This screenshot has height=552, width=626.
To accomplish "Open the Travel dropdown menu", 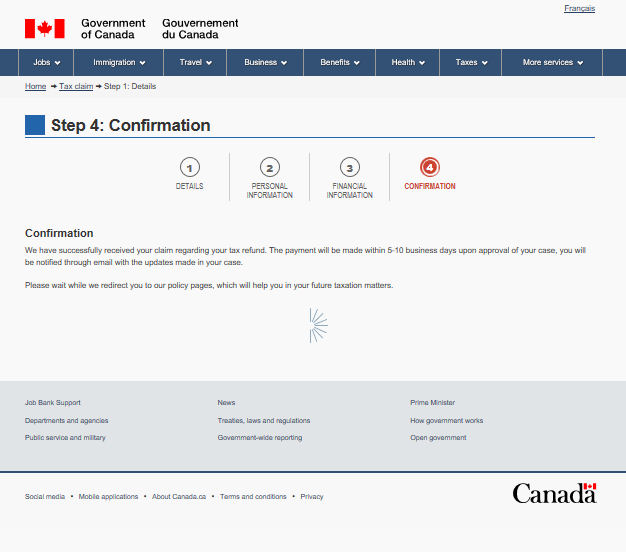I will click(x=195, y=62).
